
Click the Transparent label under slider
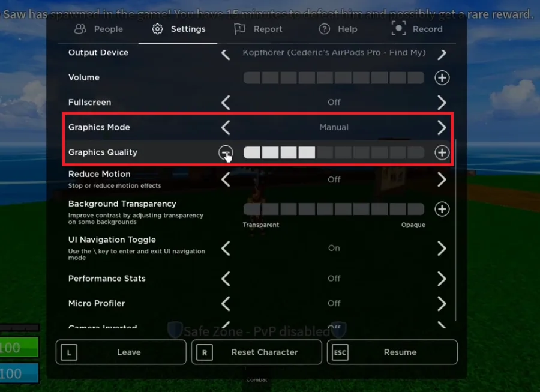coord(261,225)
